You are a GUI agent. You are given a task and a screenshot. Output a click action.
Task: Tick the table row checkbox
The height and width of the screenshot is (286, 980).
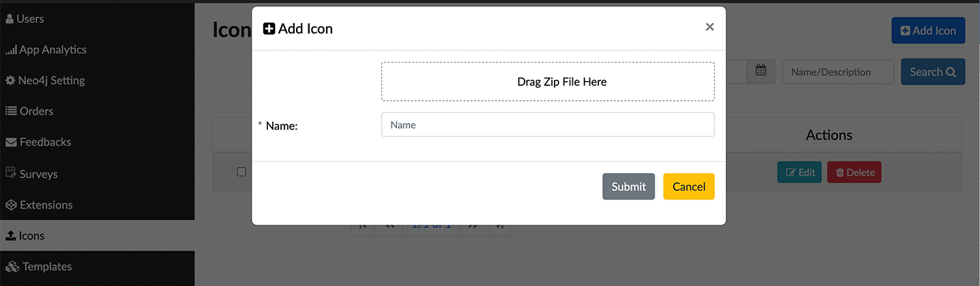tap(241, 172)
